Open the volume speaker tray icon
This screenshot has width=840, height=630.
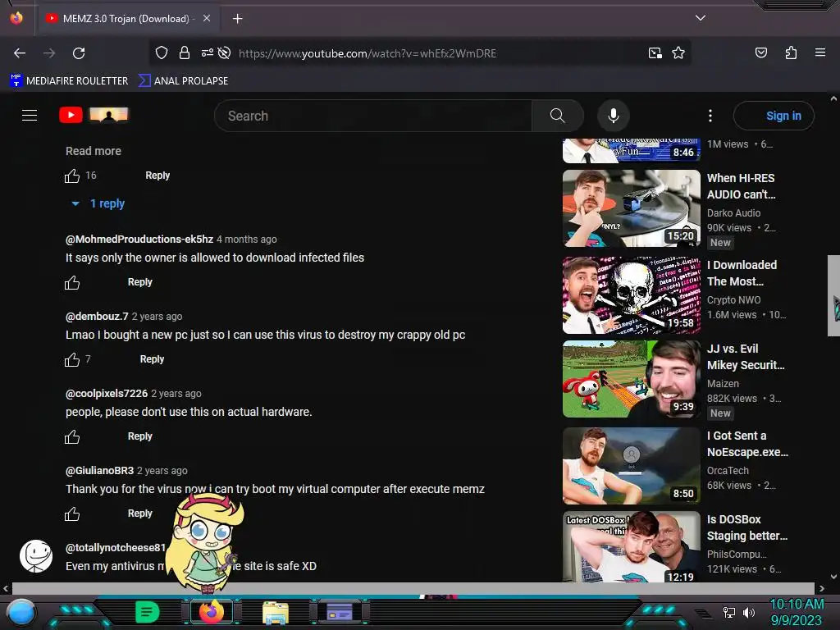[748, 612]
